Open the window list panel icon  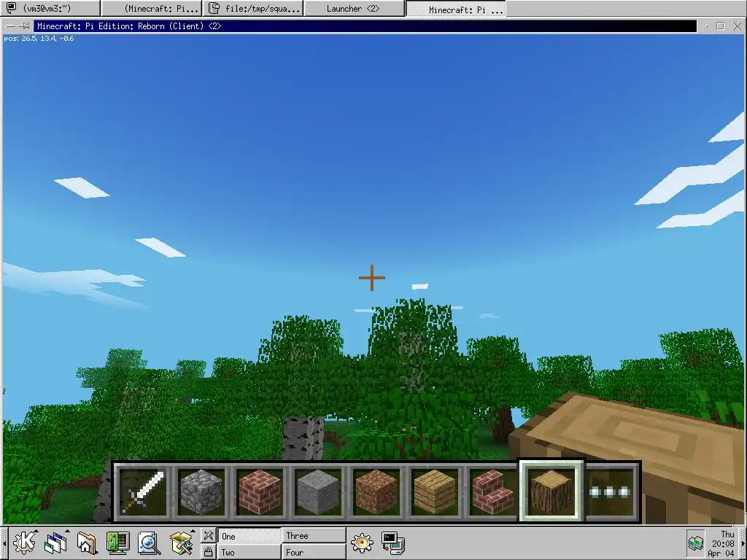point(56,542)
